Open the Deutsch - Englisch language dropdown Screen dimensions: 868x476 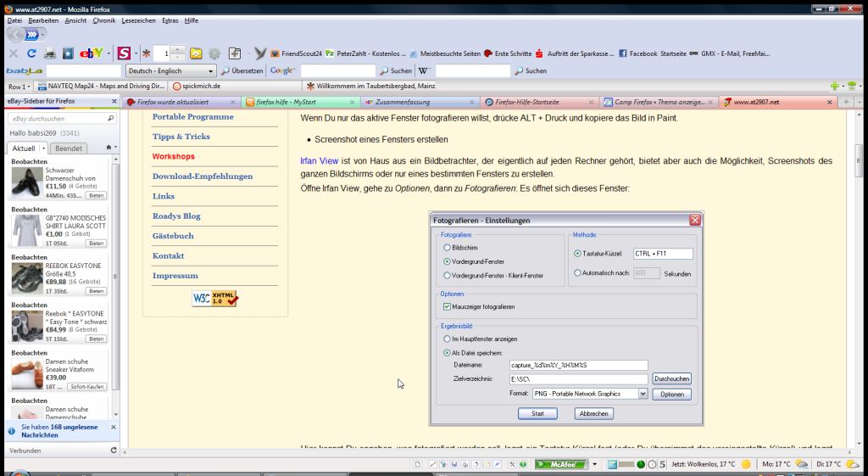coord(170,71)
